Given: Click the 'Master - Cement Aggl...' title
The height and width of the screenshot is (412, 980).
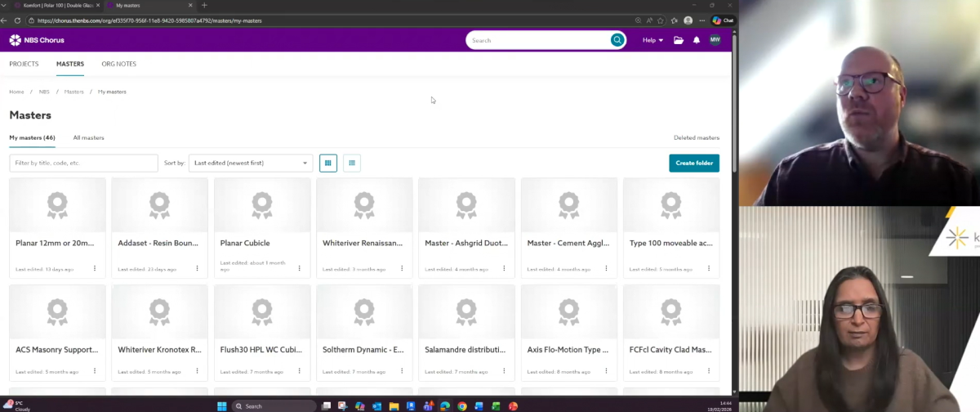Looking at the screenshot, I should 567,243.
